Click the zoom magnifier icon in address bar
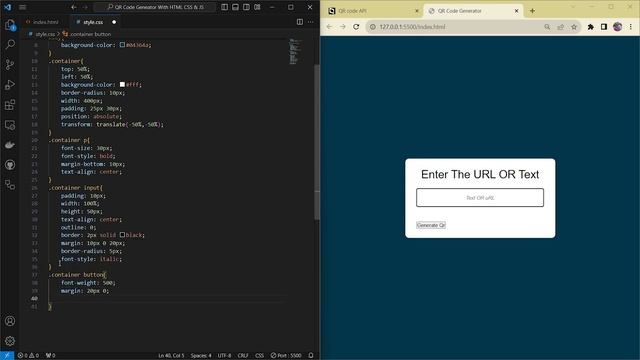 click(547, 27)
